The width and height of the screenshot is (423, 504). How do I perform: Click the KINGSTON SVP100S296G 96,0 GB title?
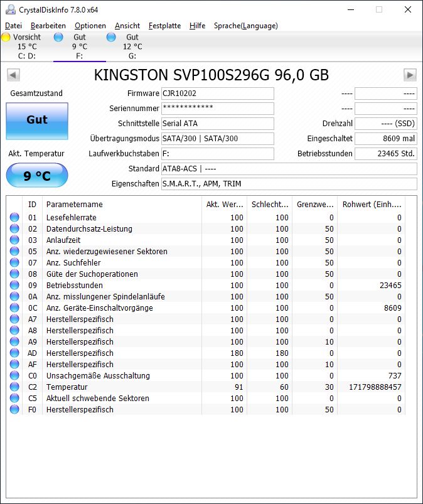click(x=211, y=75)
